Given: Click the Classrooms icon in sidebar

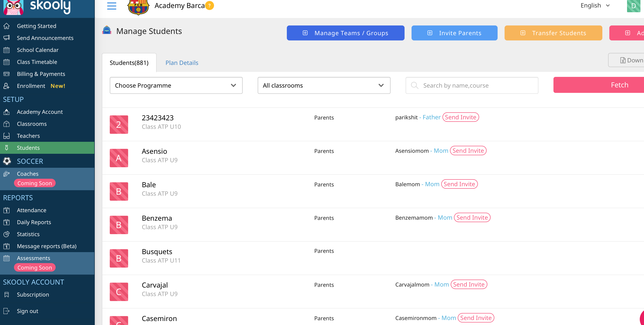Looking at the screenshot, I should point(7,124).
